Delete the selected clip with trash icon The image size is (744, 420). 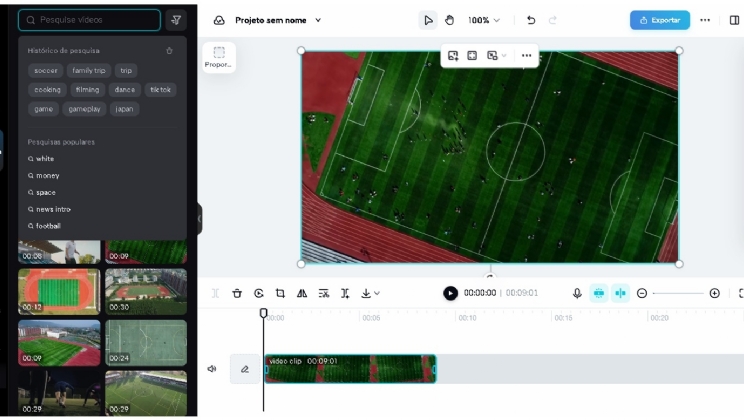(x=237, y=293)
